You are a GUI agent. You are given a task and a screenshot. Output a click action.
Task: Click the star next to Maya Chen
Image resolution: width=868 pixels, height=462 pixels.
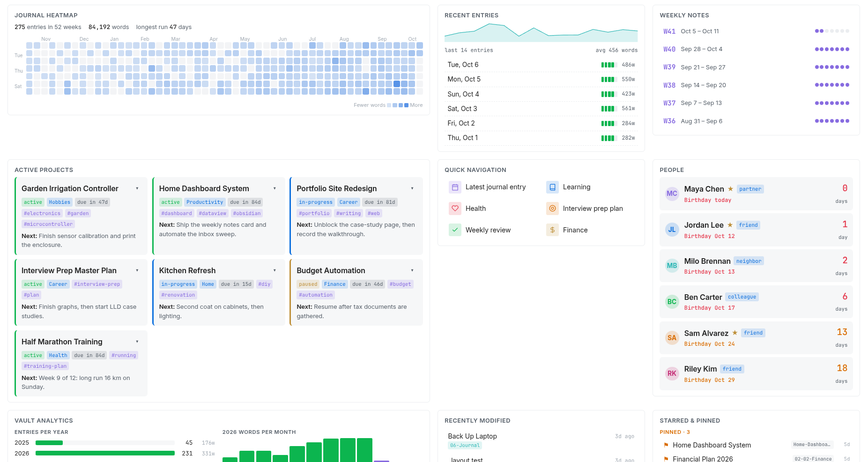click(x=730, y=189)
